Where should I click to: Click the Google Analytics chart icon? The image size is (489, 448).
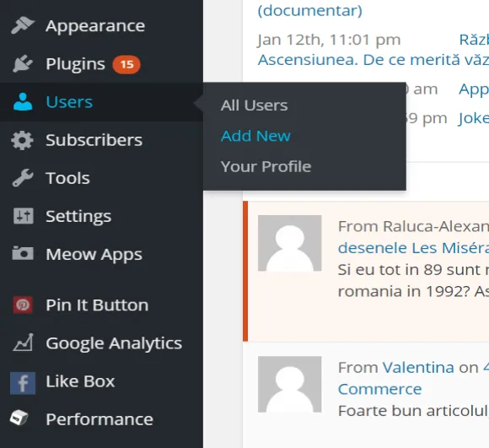23,343
